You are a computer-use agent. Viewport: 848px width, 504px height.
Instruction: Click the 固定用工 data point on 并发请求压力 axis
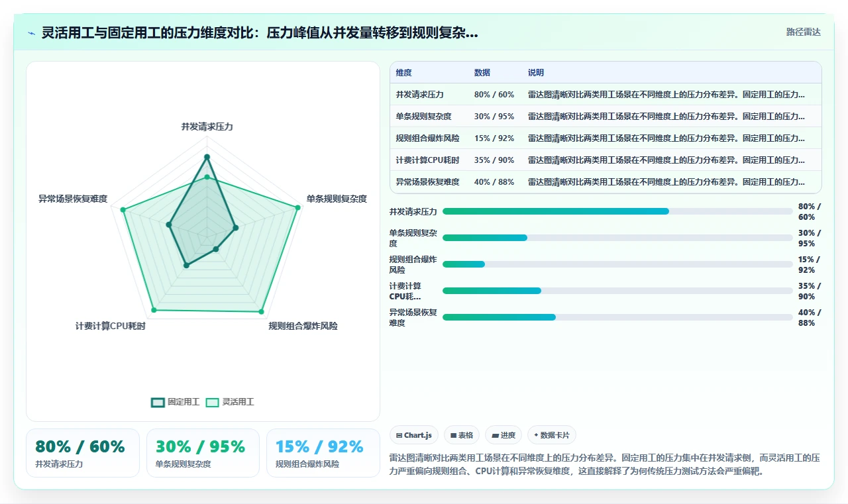point(207,157)
